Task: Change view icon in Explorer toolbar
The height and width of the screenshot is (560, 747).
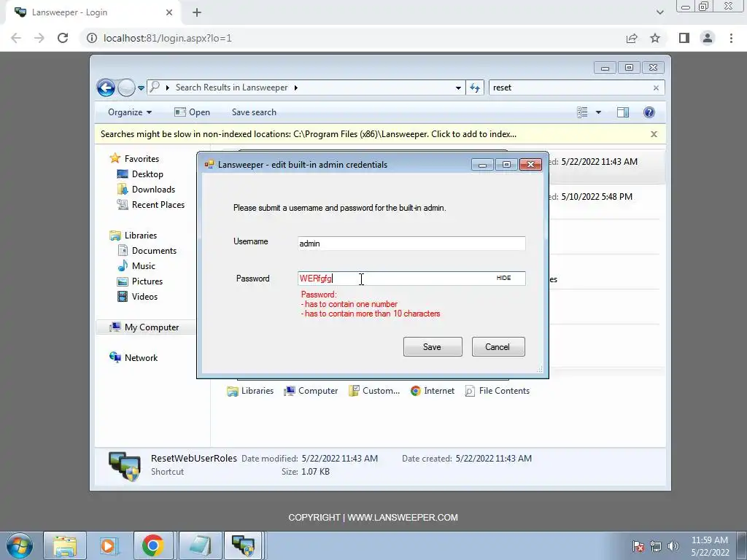Action: [582, 112]
